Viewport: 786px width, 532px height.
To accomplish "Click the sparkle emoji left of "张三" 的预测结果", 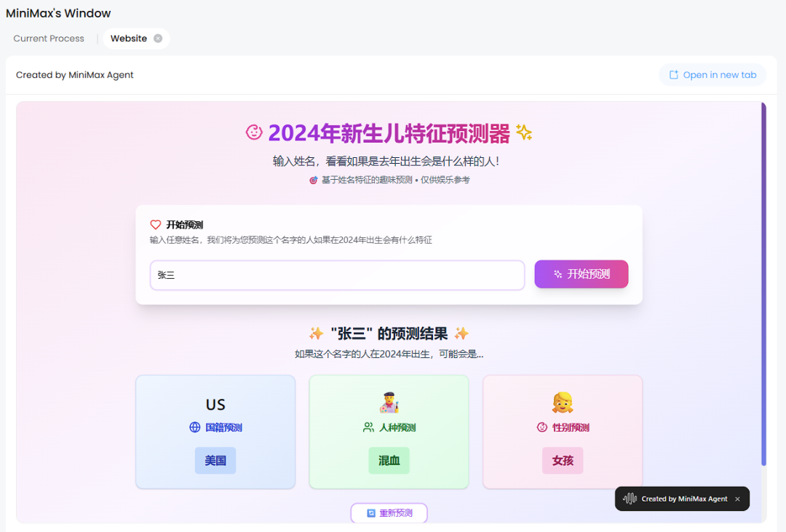I will [317, 333].
